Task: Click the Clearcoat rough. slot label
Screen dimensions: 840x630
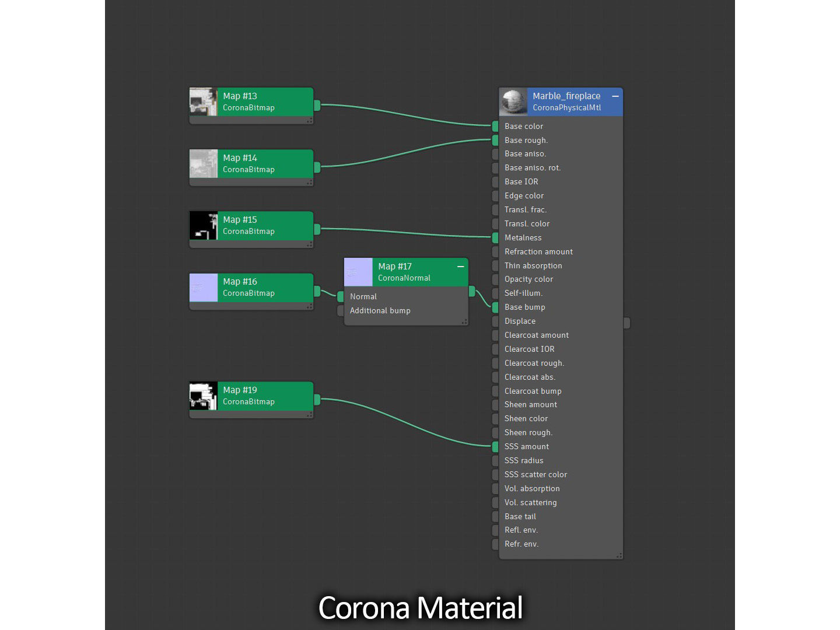Action: (534, 363)
